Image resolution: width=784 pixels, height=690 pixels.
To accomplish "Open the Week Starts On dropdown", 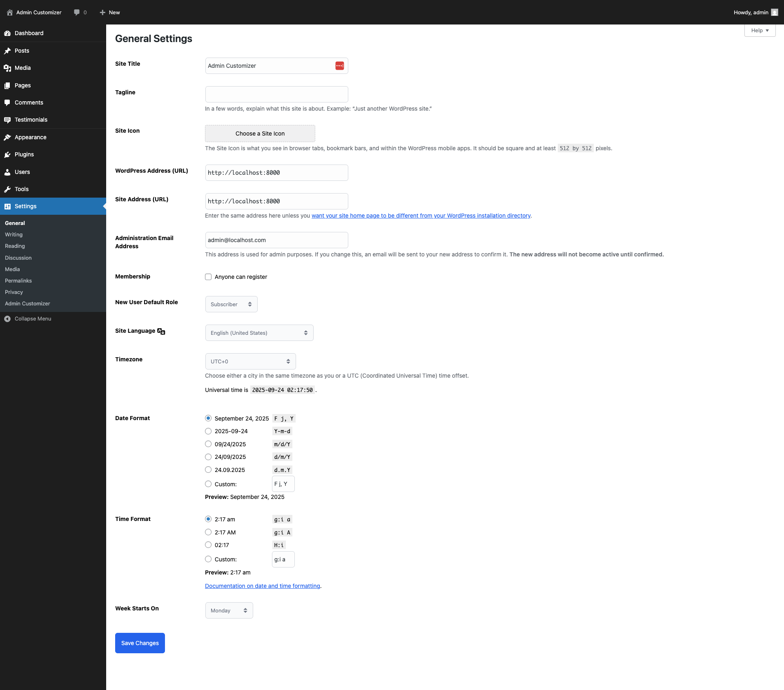I will click(x=229, y=610).
